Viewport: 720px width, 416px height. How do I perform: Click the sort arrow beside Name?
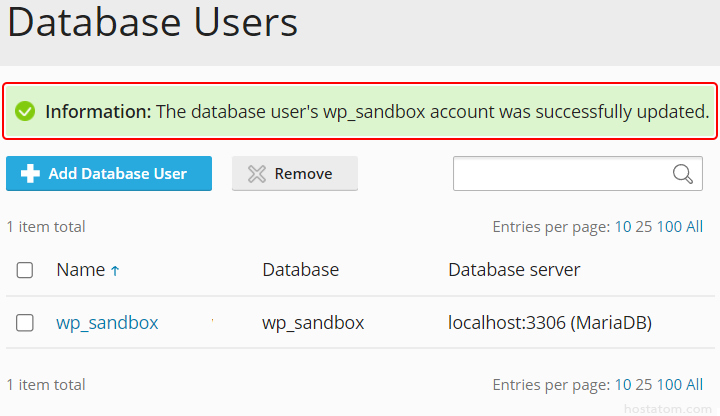pos(115,270)
